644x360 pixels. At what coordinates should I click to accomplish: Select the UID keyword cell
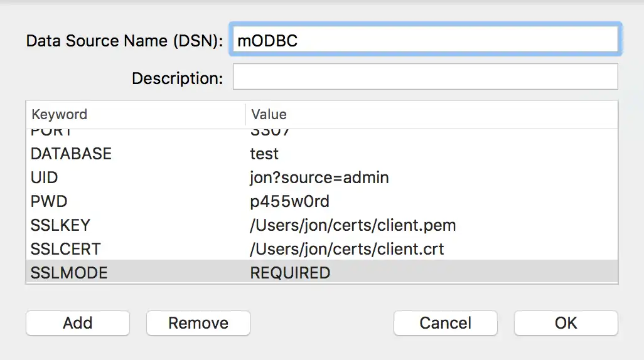tap(45, 177)
